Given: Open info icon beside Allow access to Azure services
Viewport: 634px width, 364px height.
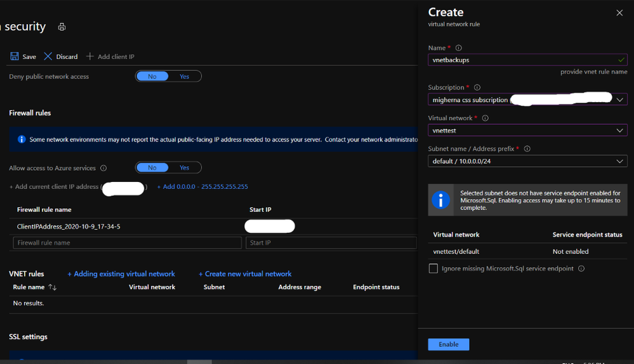Looking at the screenshot, I should click(103, 168).
